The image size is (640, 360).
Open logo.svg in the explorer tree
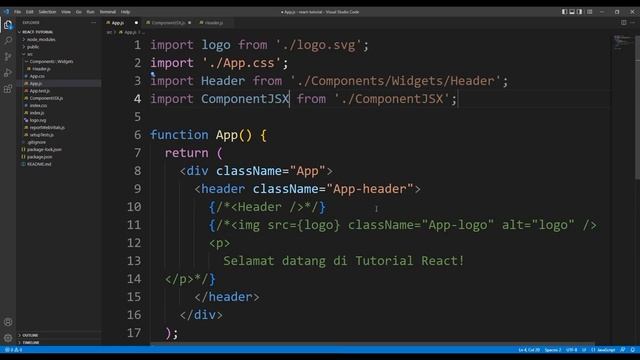38,120
